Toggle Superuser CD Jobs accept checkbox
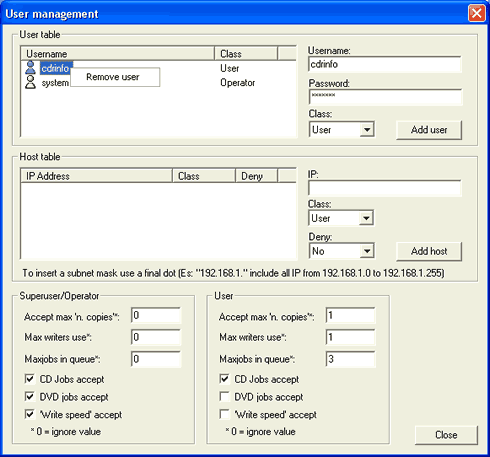 30,379
